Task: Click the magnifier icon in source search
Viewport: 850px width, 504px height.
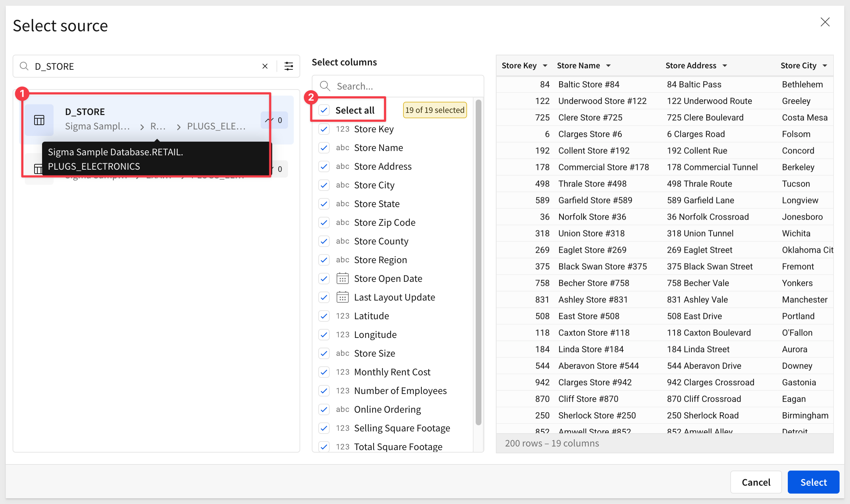Action: pos(24,66)
